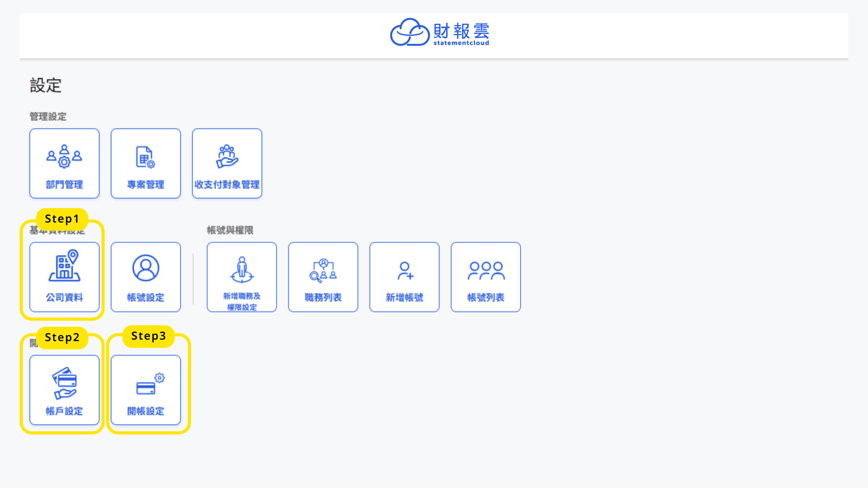Click the 帳號與權限 section label
Screen dimensions: 868x488
230,230
